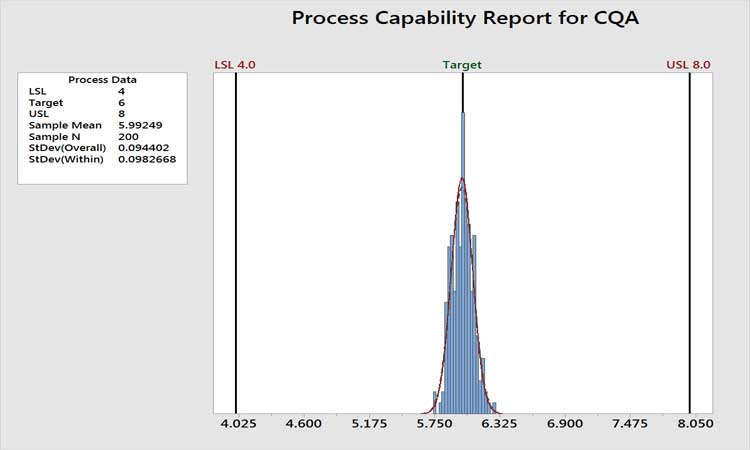
Task: Click the tallest histogram bar at the target
Action: [x=463, y=263]
